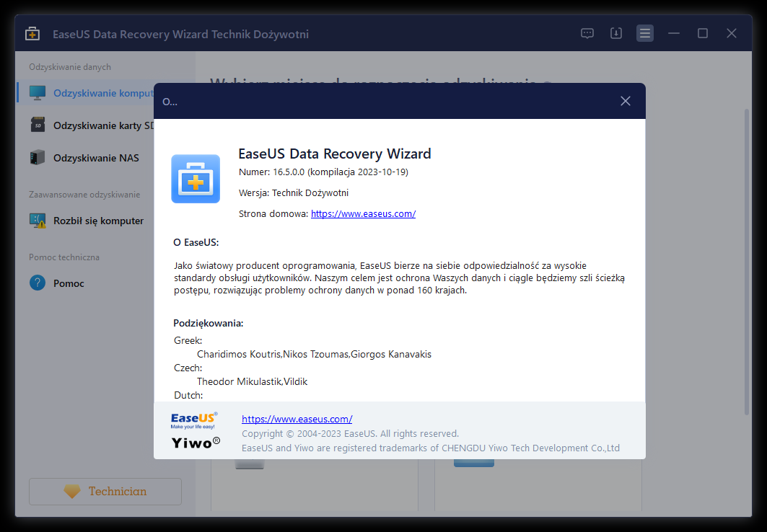Click the 'Greek:' label in credits
The image size is (767, 532).
click(188, 340)
